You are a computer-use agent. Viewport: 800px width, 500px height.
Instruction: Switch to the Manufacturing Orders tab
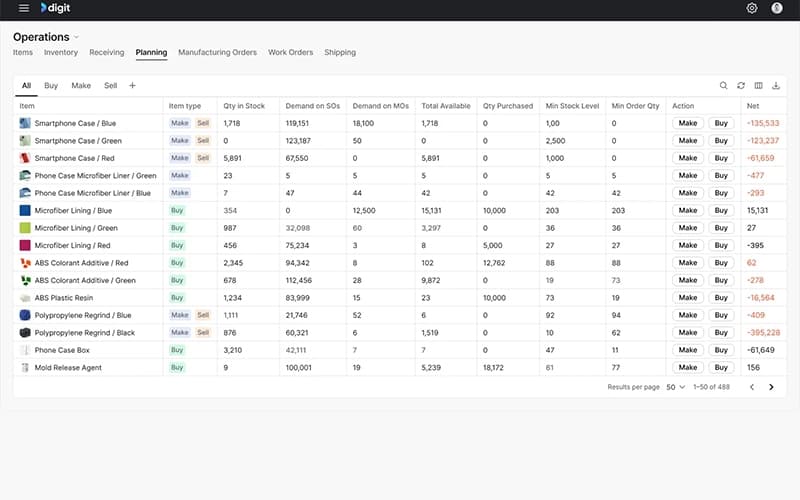[x=217, y=52]
